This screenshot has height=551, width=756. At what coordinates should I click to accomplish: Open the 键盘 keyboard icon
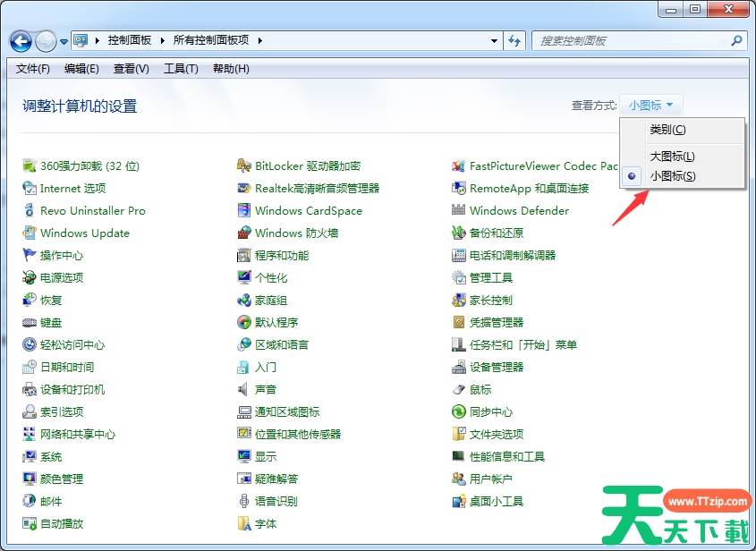coord(30,322)
